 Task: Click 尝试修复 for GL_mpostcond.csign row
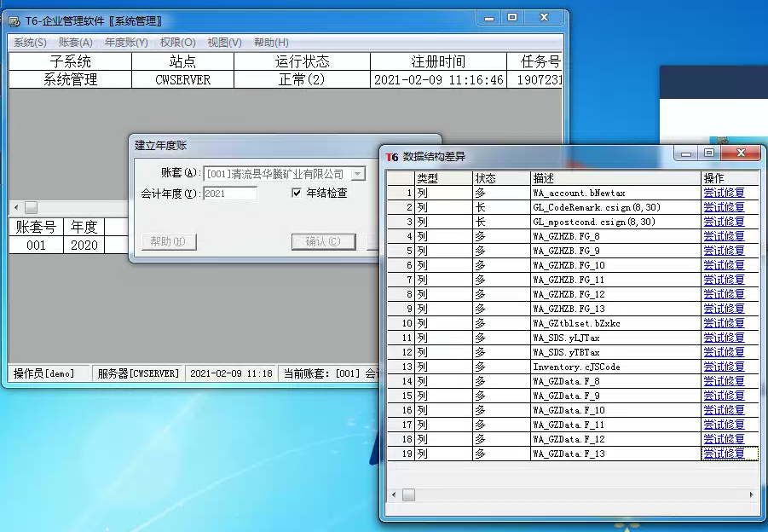[724, 222]
